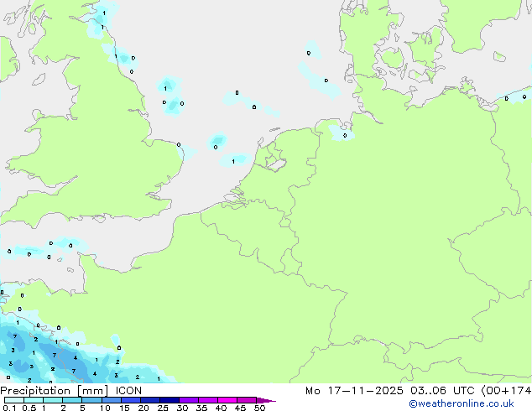The height and width of the screenshot is (411, 532).
Task: Click the '03..06' time range text
Action: click(428, 391)
